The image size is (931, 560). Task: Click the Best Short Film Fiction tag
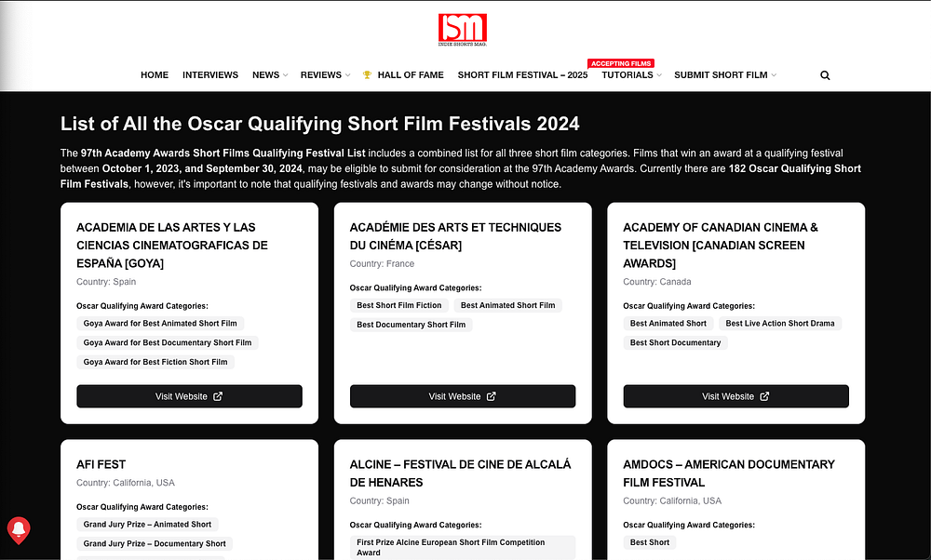click(399, 305)
